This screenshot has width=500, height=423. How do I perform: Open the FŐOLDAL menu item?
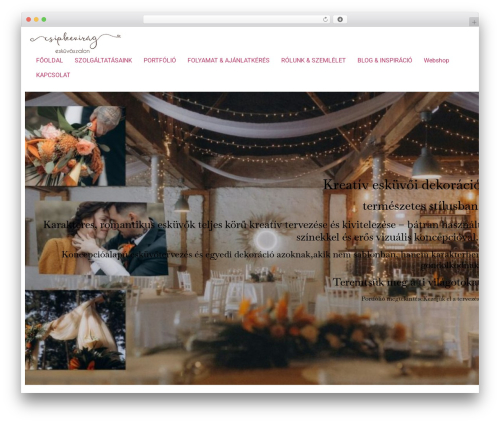point(49,60)
